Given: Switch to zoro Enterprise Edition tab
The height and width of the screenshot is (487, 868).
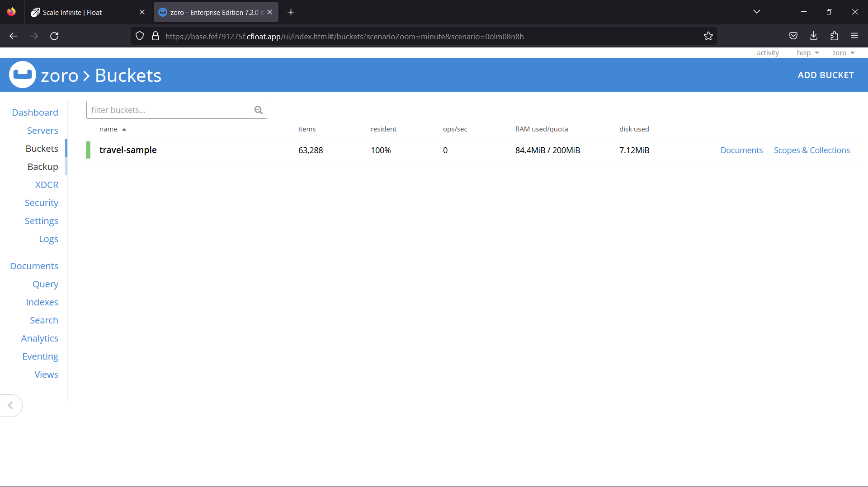Looking at the screenshot, I should tap(216, 12).
